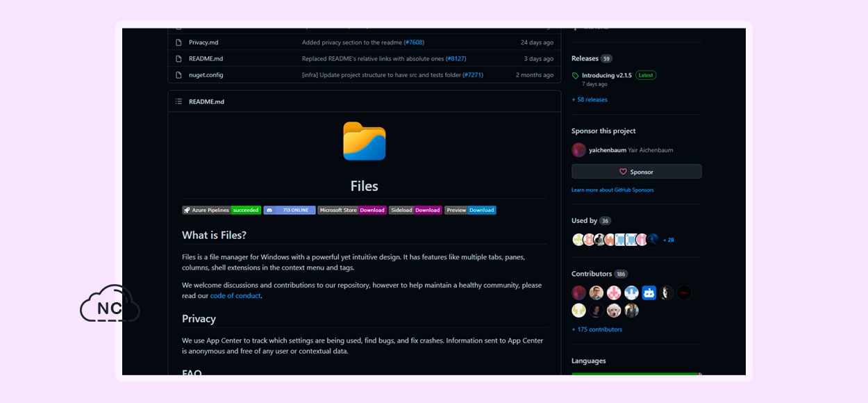Click the Sideload Download badge
This screenshot has width=868, height=403.
415,210
